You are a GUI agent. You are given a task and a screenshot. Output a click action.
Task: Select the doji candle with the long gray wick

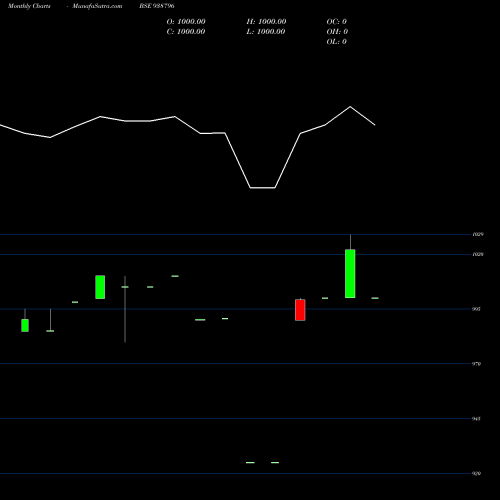tap(125, 309)
